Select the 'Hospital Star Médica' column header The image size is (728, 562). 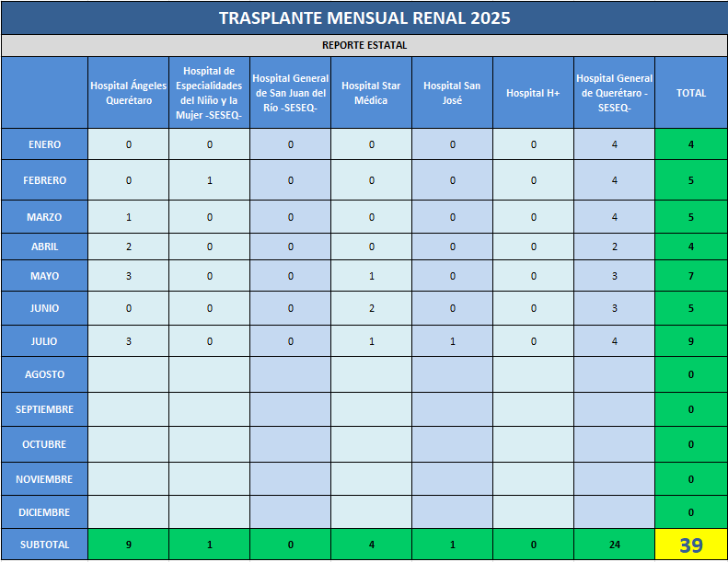(x=371, y=93)
